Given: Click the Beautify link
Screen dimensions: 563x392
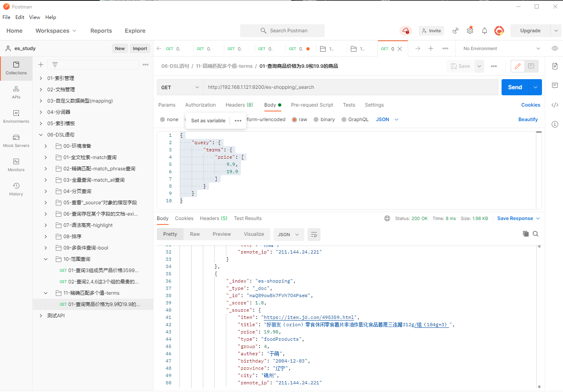Looking at the screenshot, I should [x=528, y=119].
